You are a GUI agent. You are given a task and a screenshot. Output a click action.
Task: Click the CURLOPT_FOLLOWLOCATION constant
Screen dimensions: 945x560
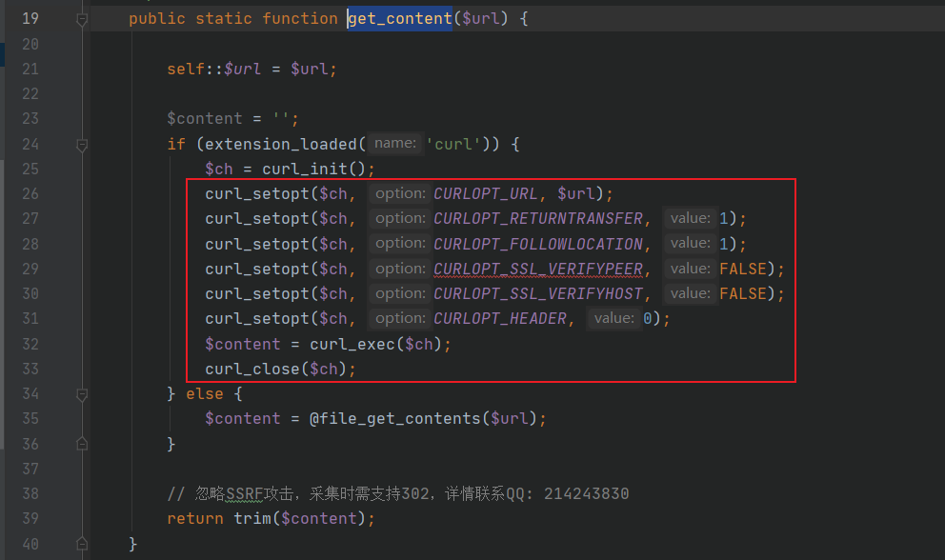[x=538, y=244]
